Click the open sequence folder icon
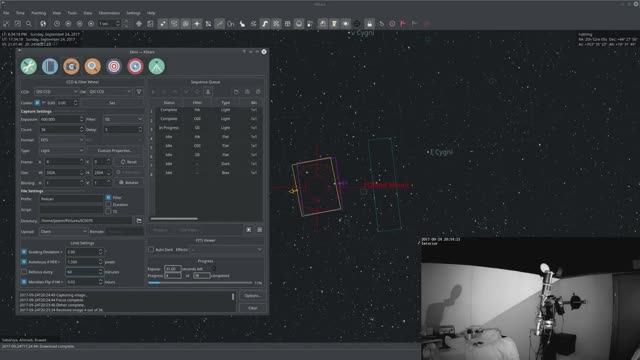This screenshot has height=360, width=640. [x=236, y=92]
